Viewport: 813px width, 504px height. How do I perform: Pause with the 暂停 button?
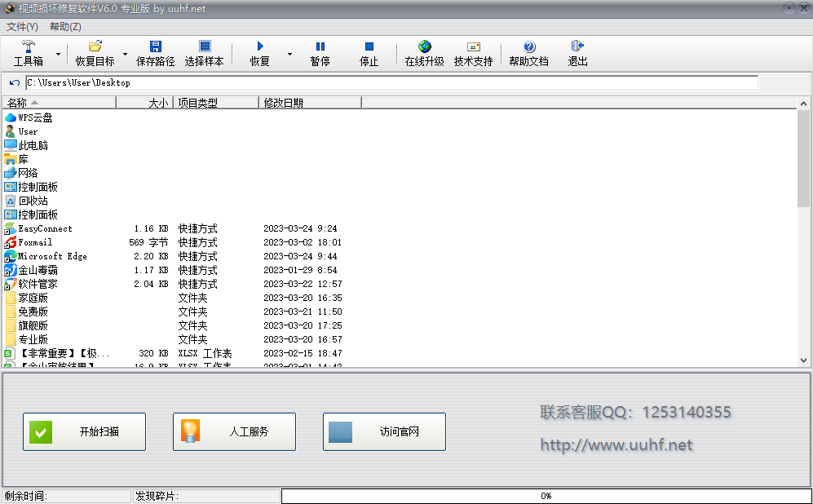[320, 53]
